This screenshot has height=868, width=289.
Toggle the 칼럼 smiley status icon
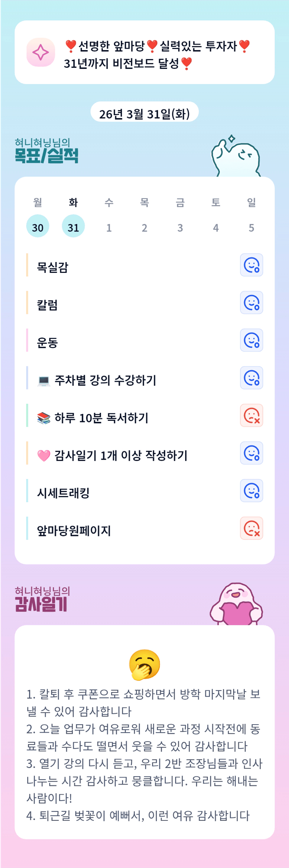[x=251, y=303]
